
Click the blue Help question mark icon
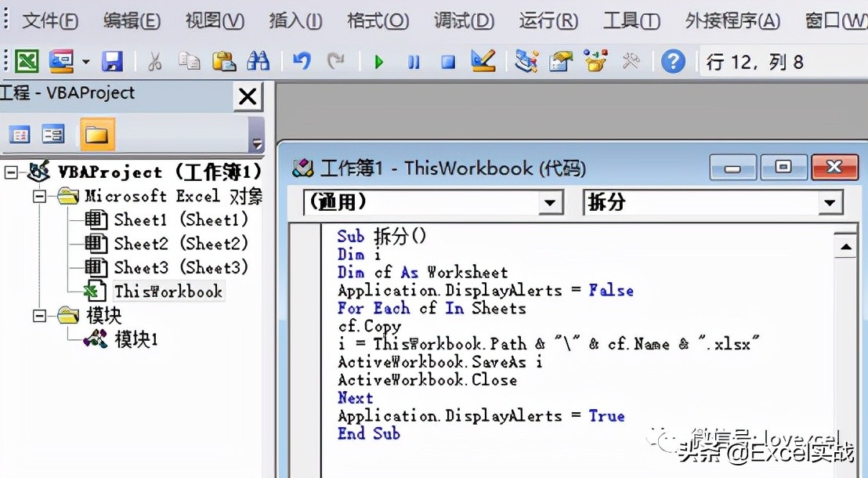click(x=673, y=61)
